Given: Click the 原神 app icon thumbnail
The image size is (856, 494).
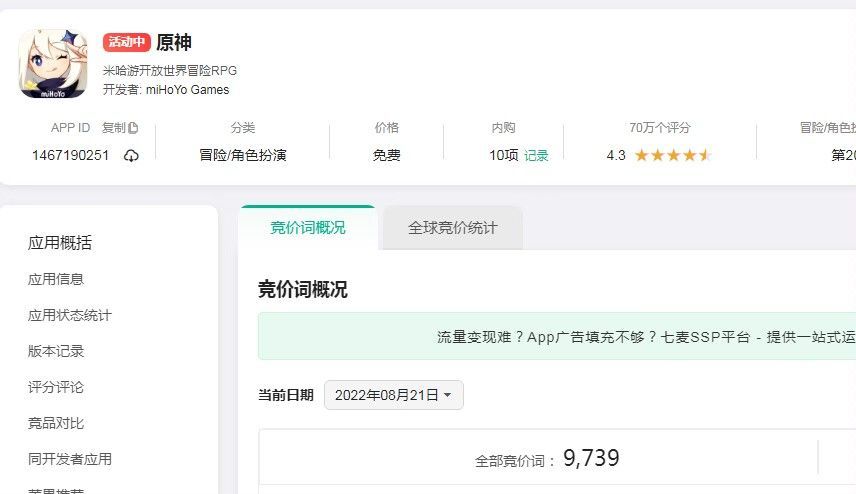Looking at the screenshot, I should (x=53, y=64).
